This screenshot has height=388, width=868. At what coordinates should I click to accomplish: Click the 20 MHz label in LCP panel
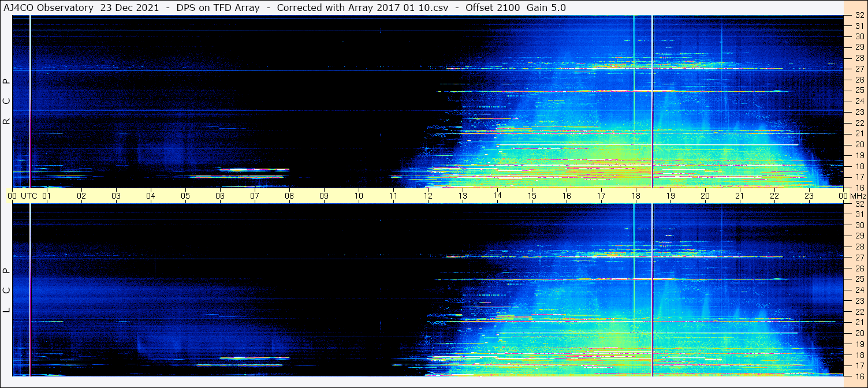859,333
